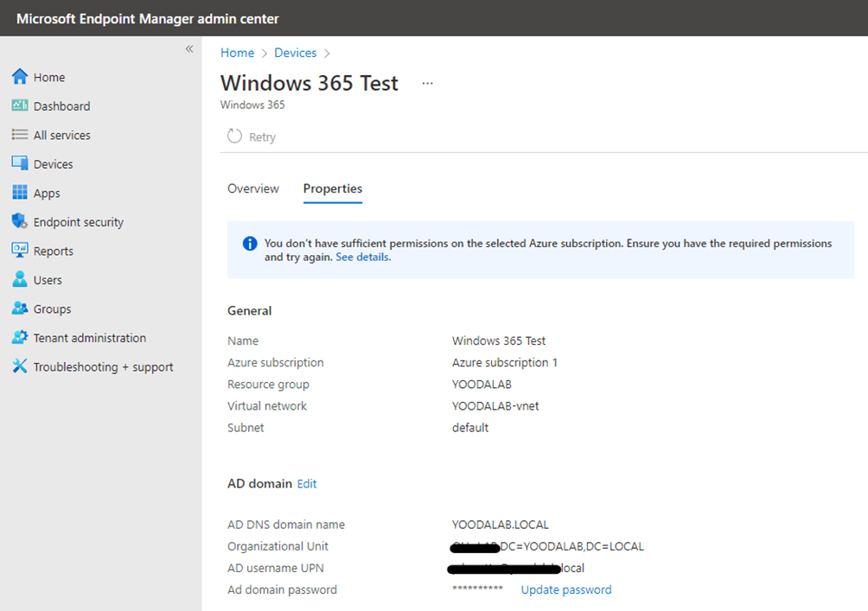Go to Reports in the navigation

point(54,251)
